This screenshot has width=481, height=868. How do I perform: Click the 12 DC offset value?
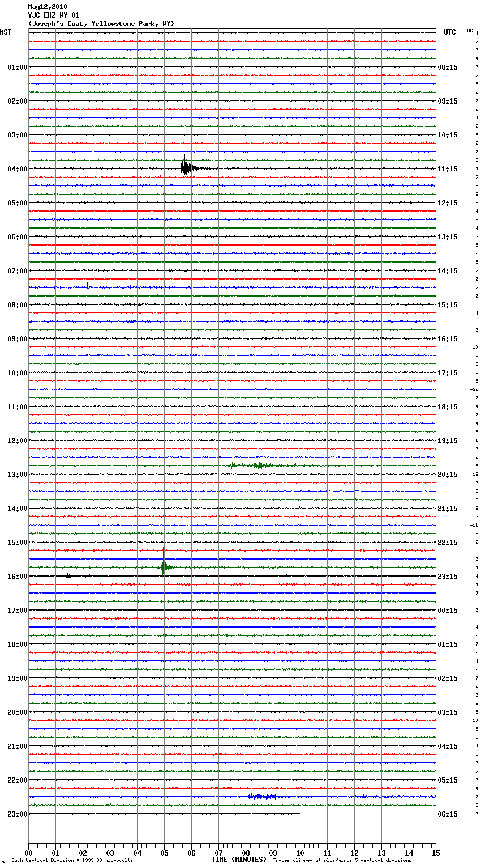pos(476,474)
